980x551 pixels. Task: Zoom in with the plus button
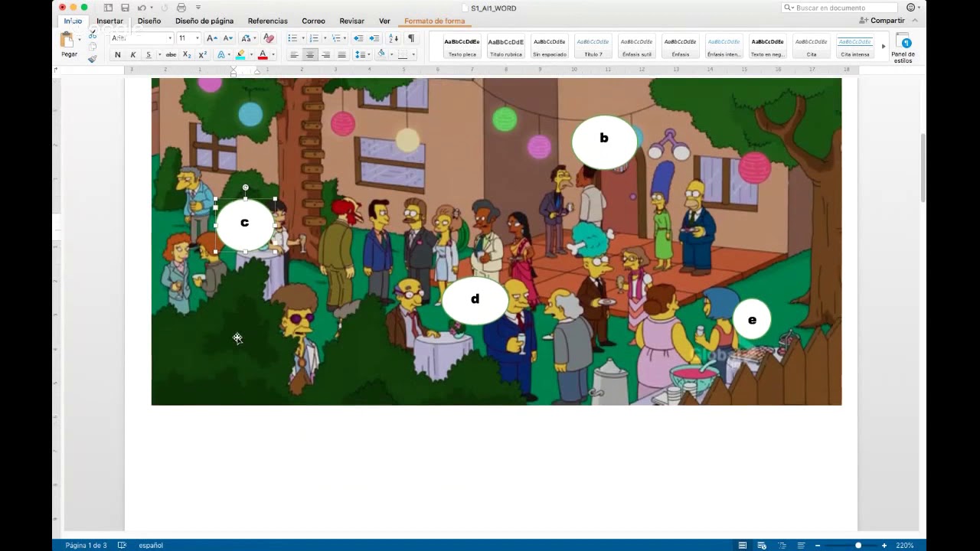(x=884, y=545)
